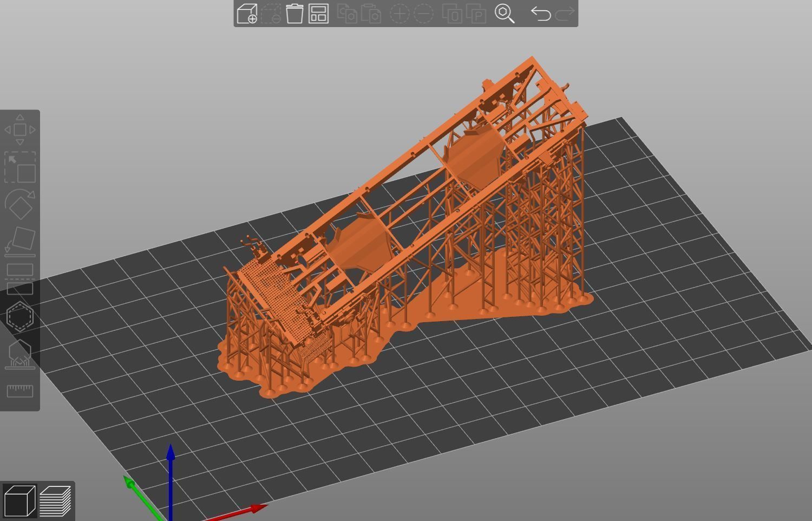Click the Remove instance minus circle icon
Screen dimensions: 812x521
(x=423, y=14)
